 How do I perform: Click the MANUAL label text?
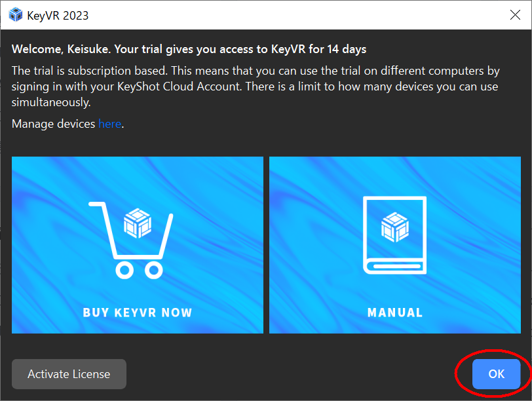pos(395,313)
